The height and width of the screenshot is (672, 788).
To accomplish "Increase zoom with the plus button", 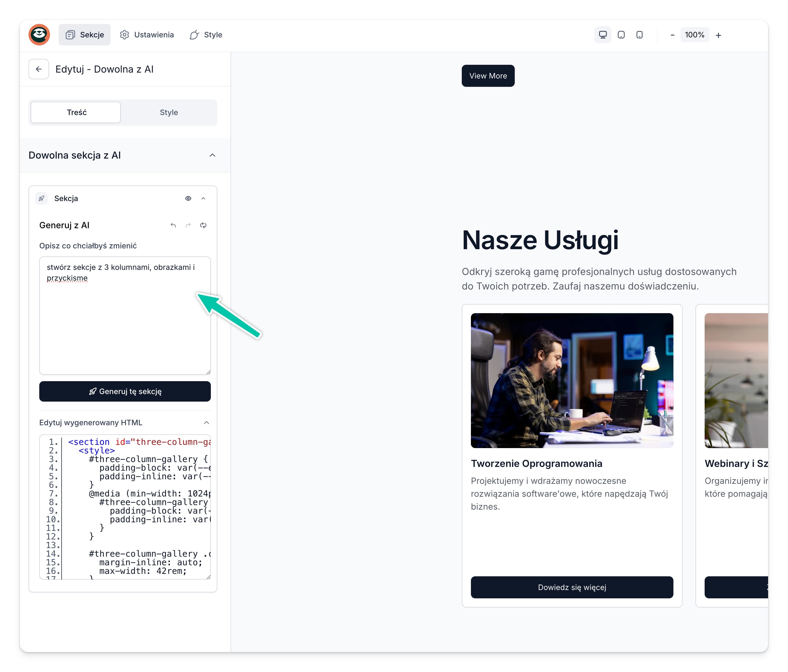I will coord(718,35).
